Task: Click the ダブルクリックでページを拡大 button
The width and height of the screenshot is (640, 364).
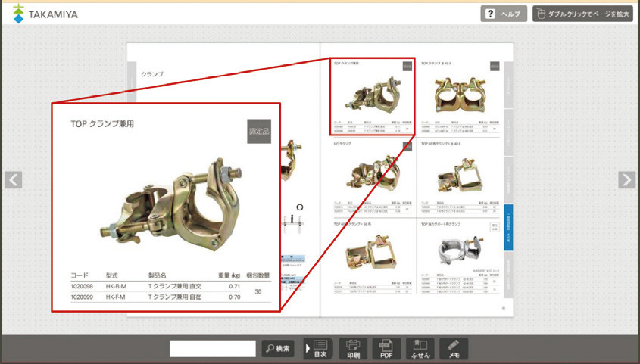Action: tap(582, 14)
